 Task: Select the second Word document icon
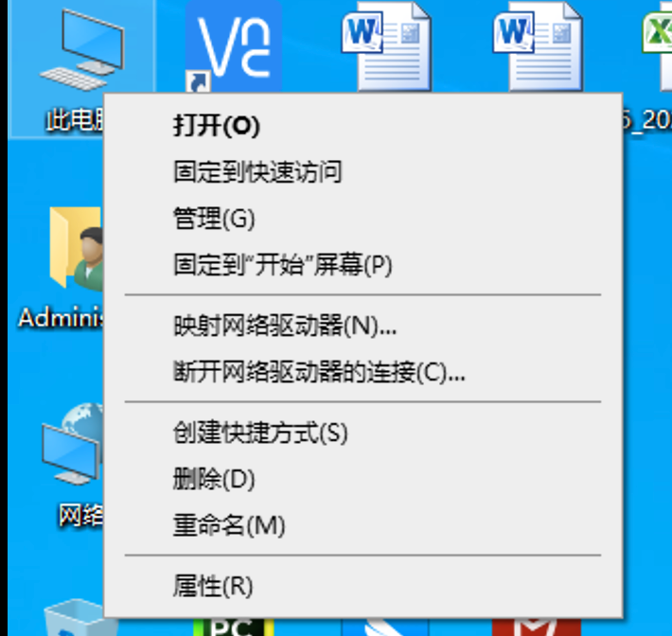click(x=538, y=48)
